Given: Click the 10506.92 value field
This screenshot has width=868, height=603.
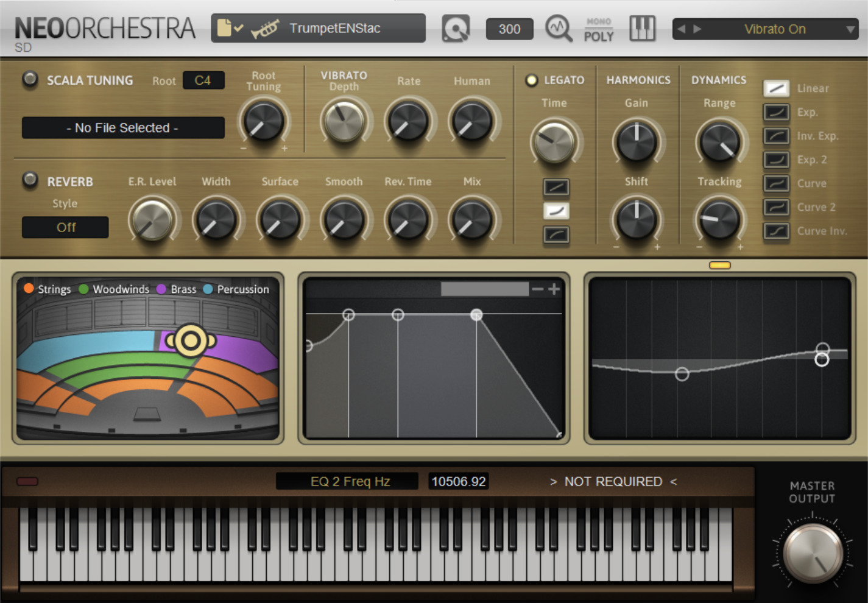Looking at the screenshot, I should coord(458,481).
